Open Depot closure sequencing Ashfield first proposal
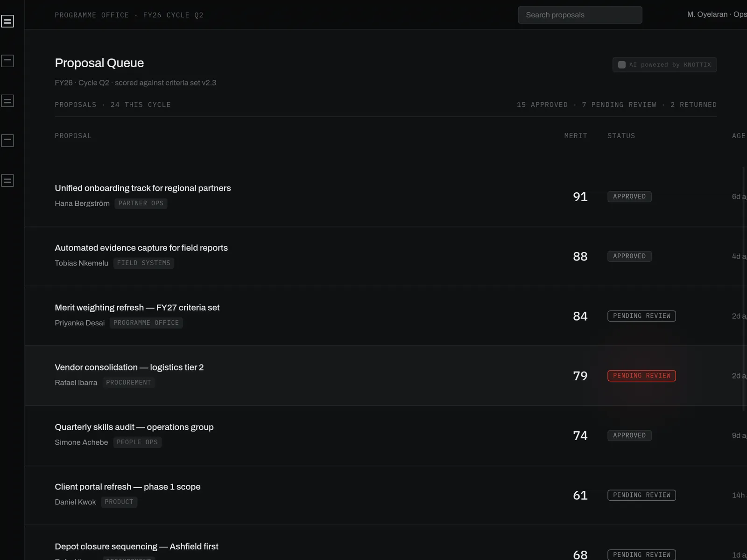This screenshot has height=560, width=747. tap(136, 546)
